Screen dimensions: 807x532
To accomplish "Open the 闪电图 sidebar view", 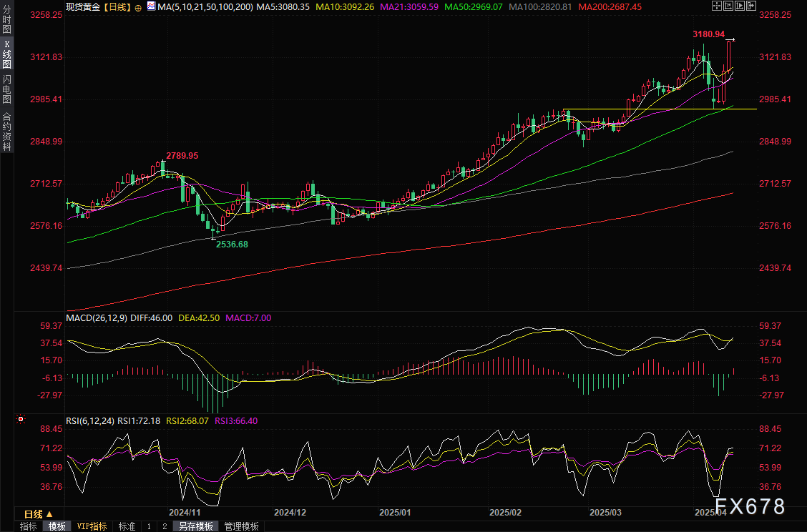I will 6,89.
